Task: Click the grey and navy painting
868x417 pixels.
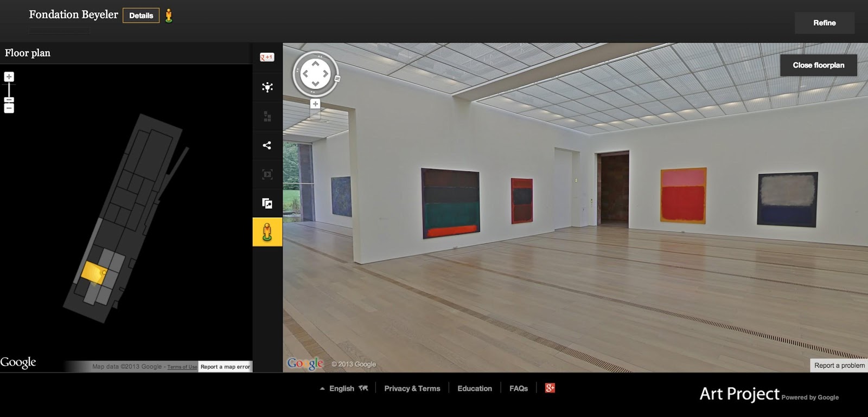Action: pos(787,200)
